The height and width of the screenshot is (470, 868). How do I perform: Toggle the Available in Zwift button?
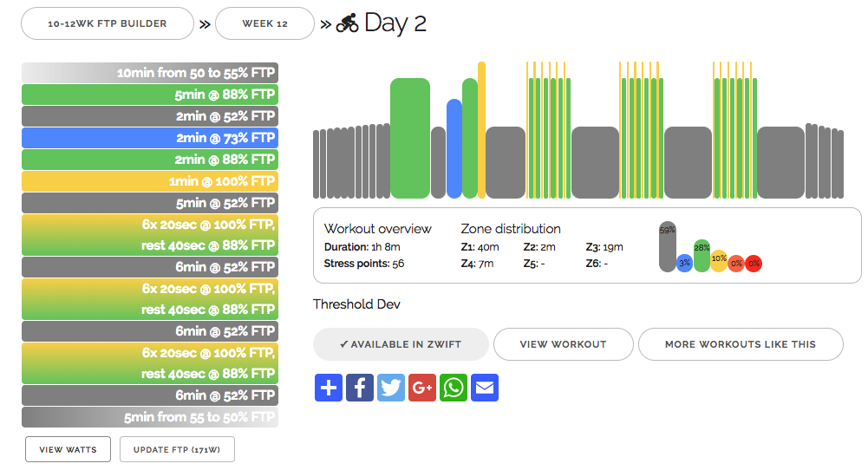[x=400, y=344]
